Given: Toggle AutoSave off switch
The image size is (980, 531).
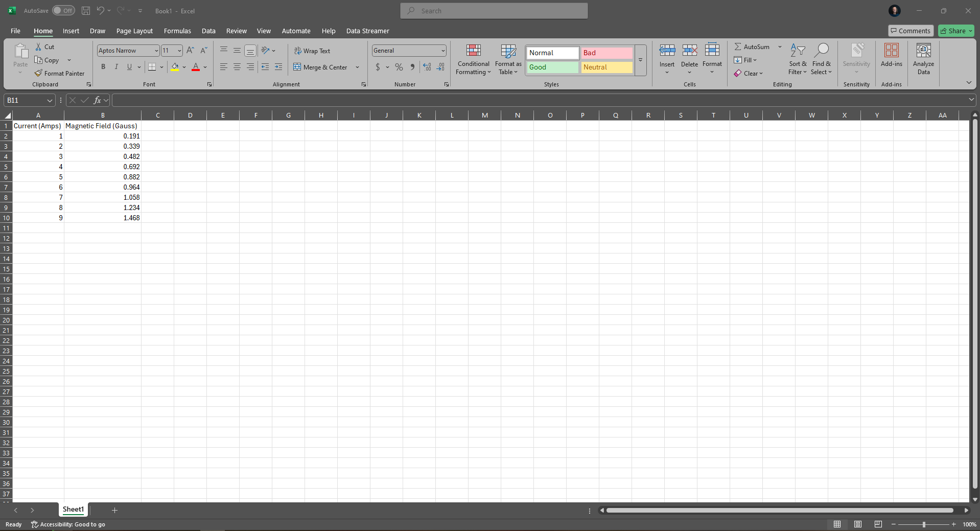Looking at the screenshot, I should pyautogui.click(x=63, y=10).
